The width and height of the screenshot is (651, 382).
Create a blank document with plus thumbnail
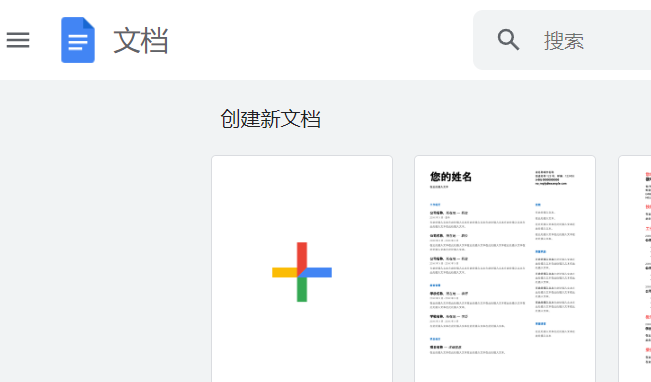tap(302, 269)
